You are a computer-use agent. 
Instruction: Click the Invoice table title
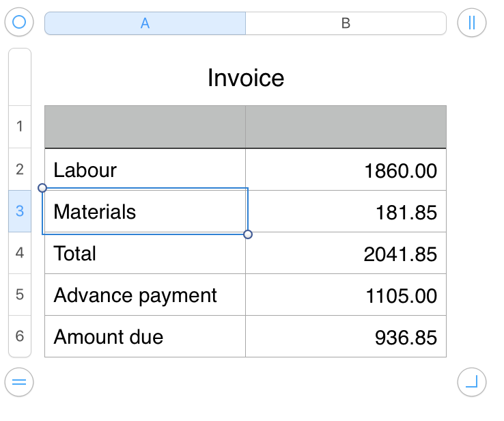click(x=246, y=78)
